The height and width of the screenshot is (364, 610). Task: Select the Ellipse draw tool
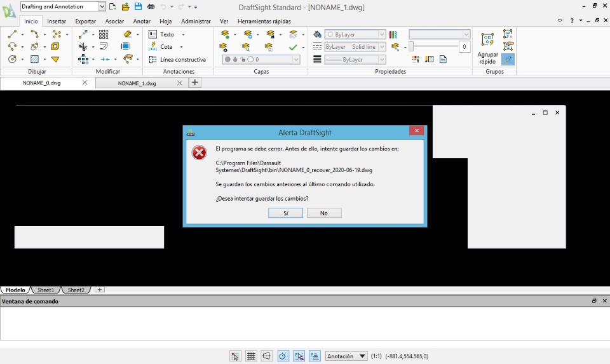[34, 46]
